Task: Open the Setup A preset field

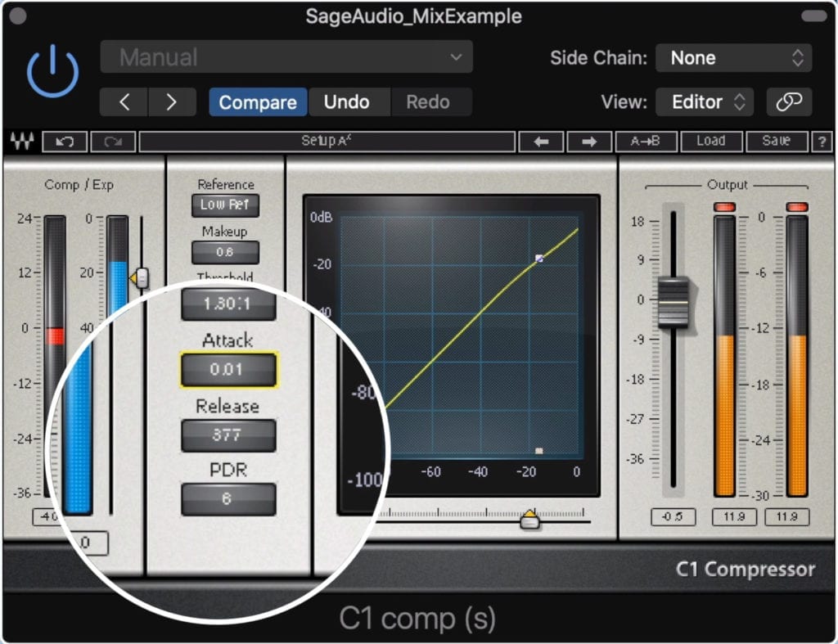Action: coord(327,142)
